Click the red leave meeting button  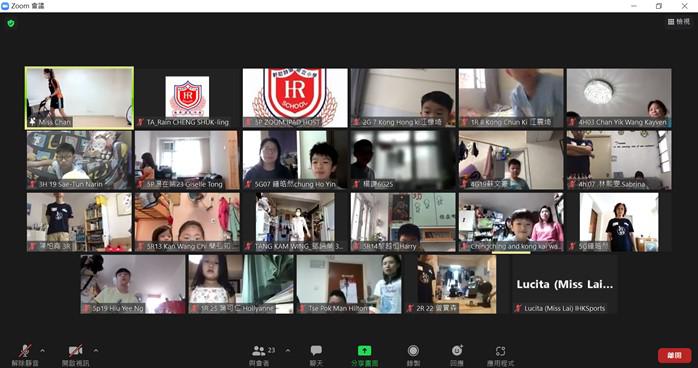point(674,355)
